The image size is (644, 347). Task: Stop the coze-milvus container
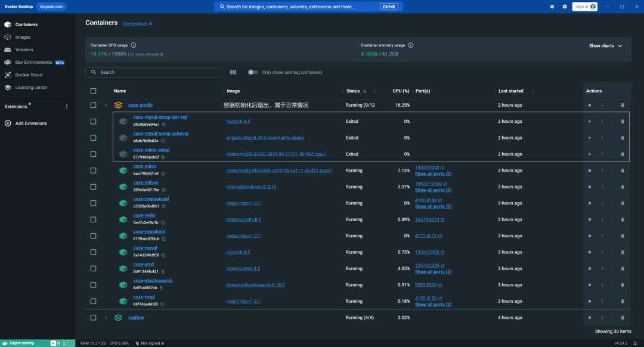pyautogui.click(x=589, y=187)
